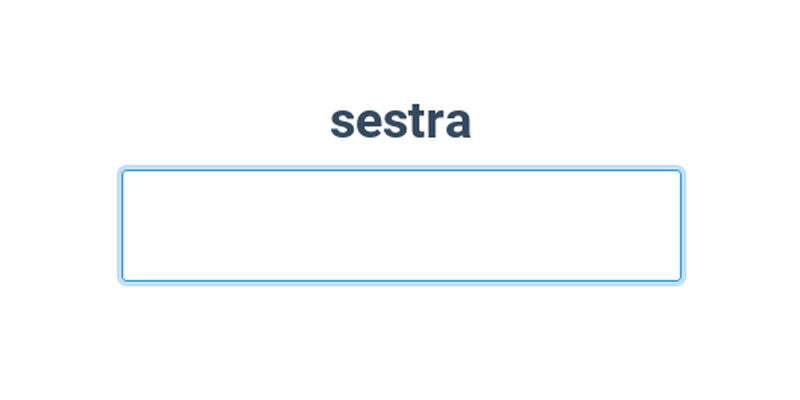Click the vocabulary word sestra

[x=400, y=122]
